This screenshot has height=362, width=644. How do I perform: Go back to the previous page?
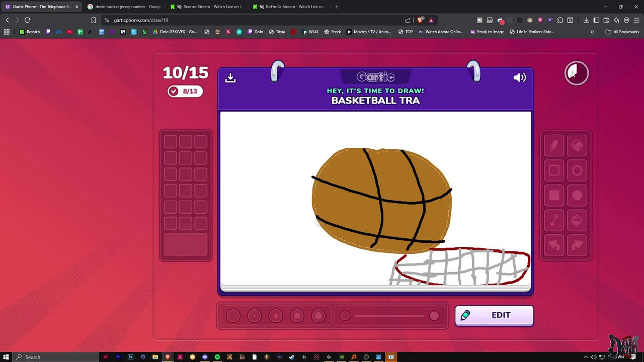(7, 20)
